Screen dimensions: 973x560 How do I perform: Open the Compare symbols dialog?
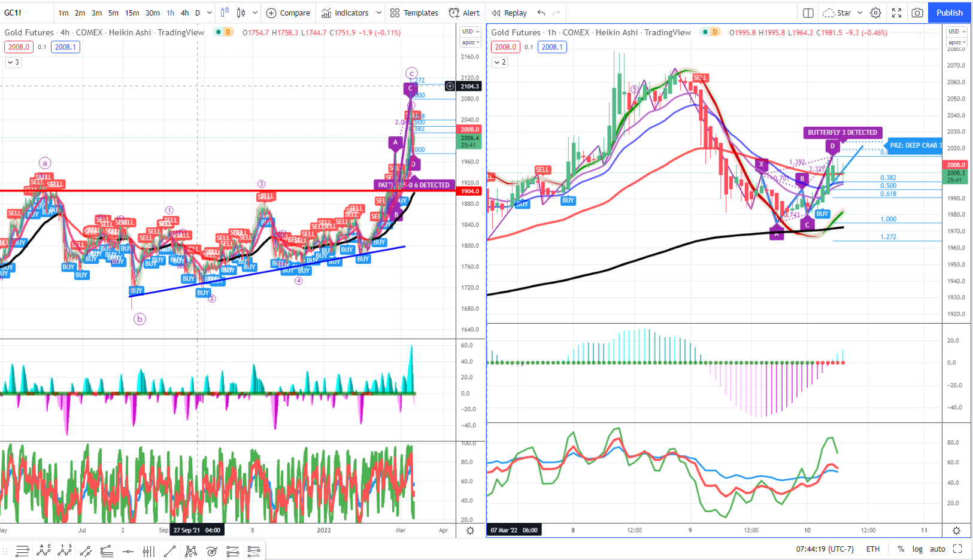(x=288, y=13)
